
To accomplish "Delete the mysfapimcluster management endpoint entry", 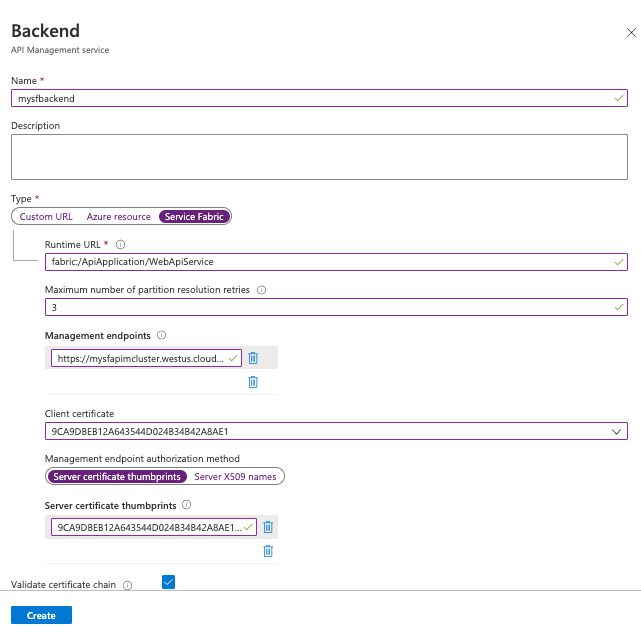I will tap(253, 358).
